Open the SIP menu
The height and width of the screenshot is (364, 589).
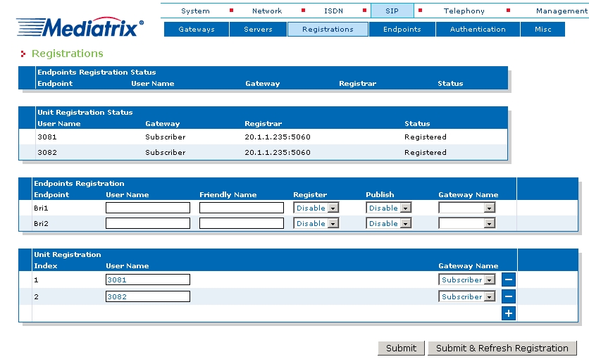pos(392,11)
